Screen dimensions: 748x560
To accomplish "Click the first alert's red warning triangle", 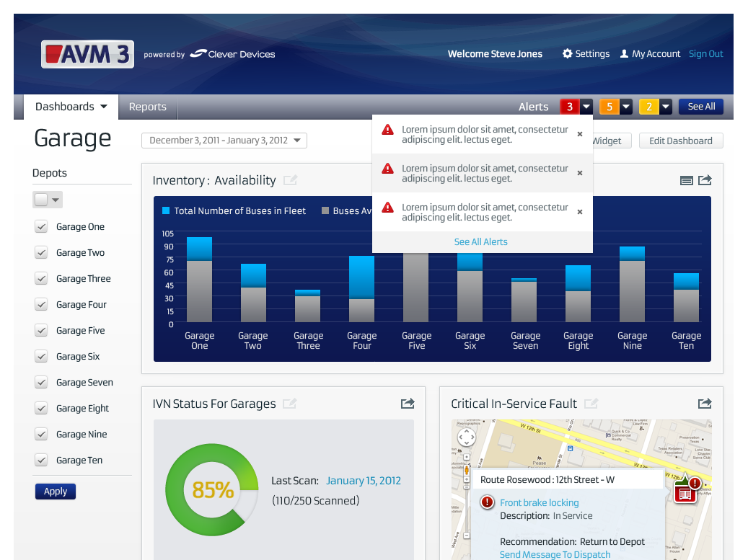I will pyautogui.click(x=388, y=130).
